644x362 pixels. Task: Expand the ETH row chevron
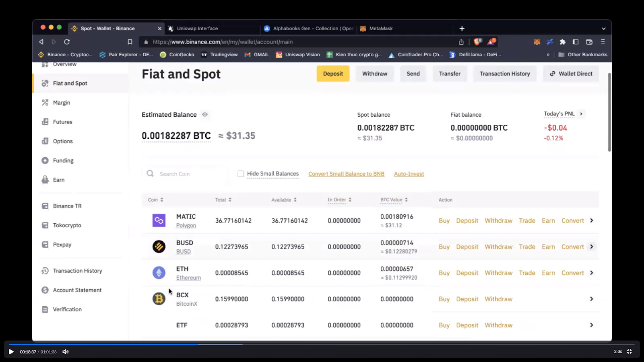click(x=592, y=273)
